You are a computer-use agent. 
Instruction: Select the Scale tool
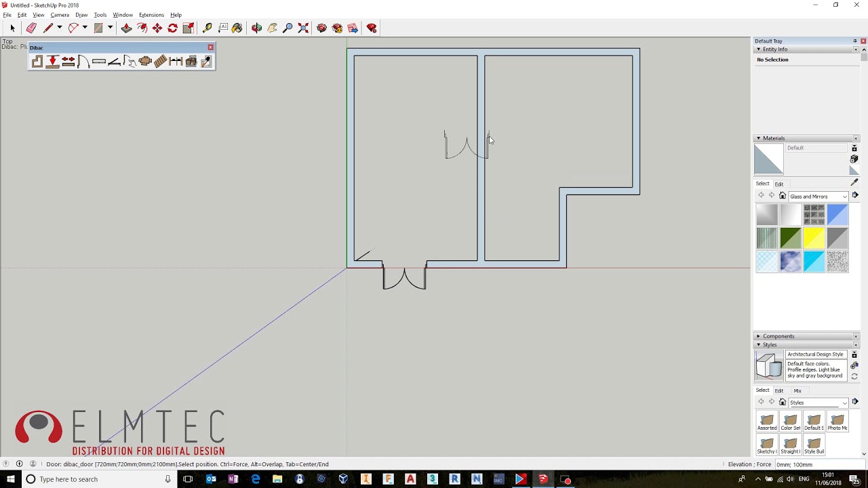(x=189, y=28)
